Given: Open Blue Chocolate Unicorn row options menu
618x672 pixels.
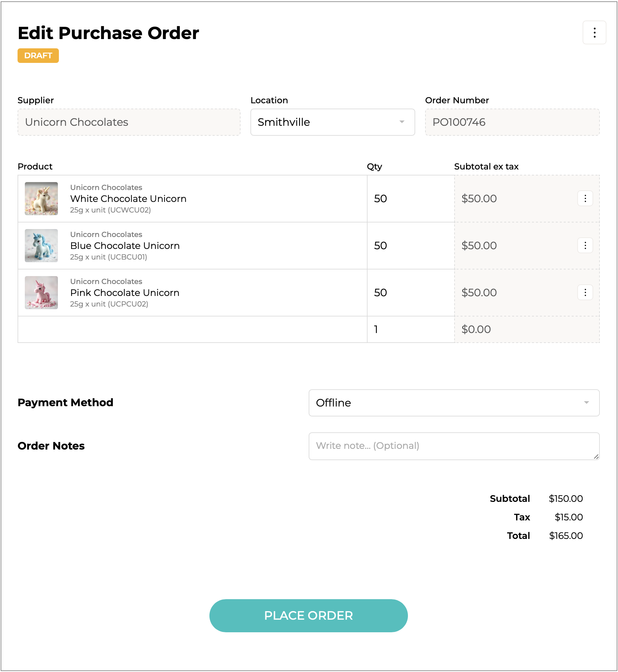Looking at the screenshot, I should (585, 245).
